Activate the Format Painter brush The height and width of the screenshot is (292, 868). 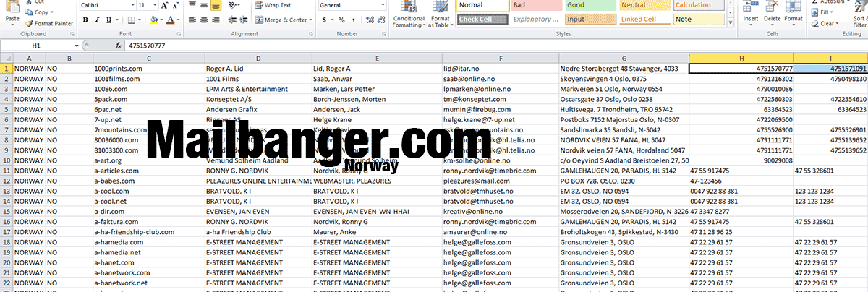[49, 23]
